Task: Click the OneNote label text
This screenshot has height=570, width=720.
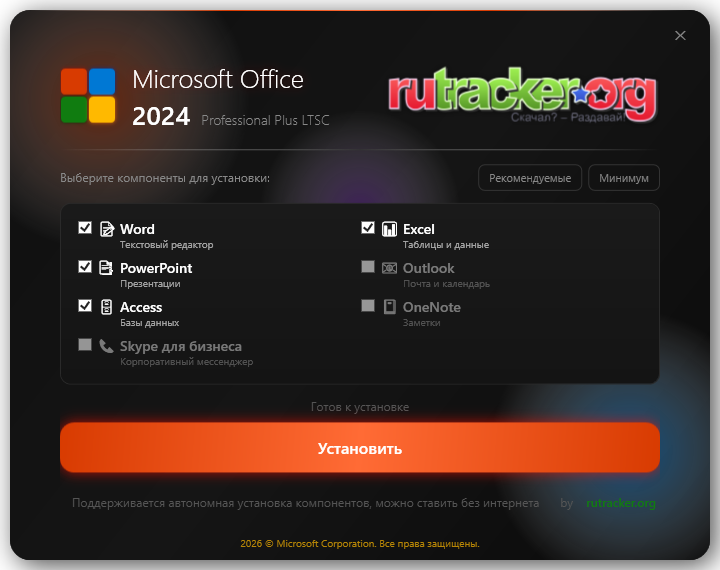Action: pos(432,307)
